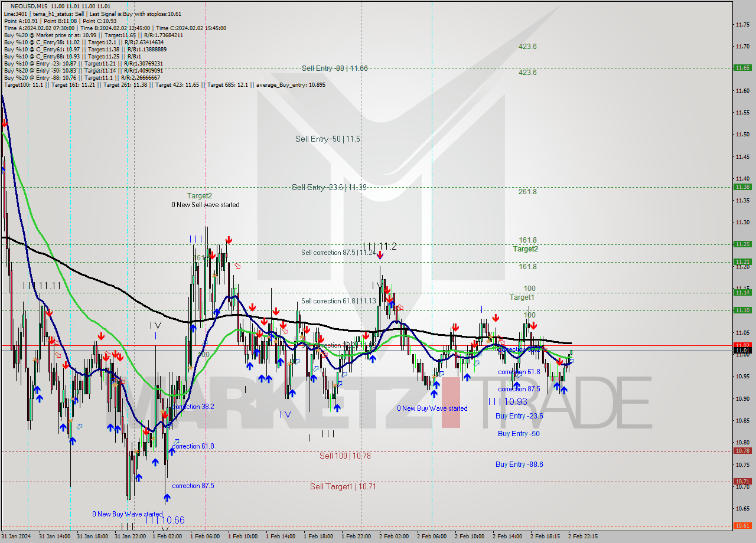
Task: Click the 'Sell Target1 | 10.71' label
Action: (343, 486)
